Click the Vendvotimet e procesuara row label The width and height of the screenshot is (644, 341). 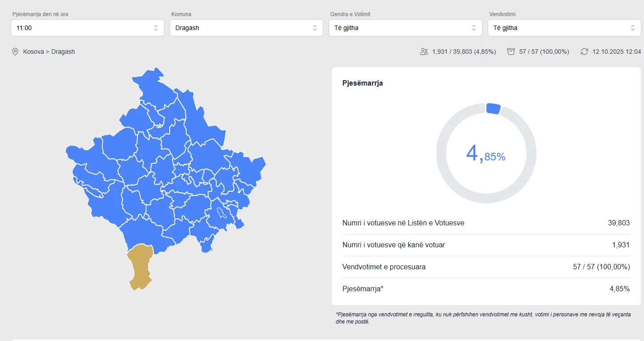384,267
